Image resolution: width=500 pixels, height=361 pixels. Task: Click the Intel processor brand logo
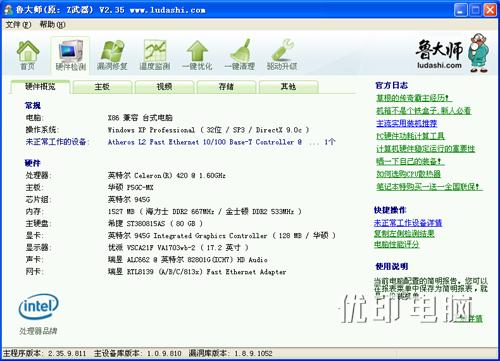38,306
